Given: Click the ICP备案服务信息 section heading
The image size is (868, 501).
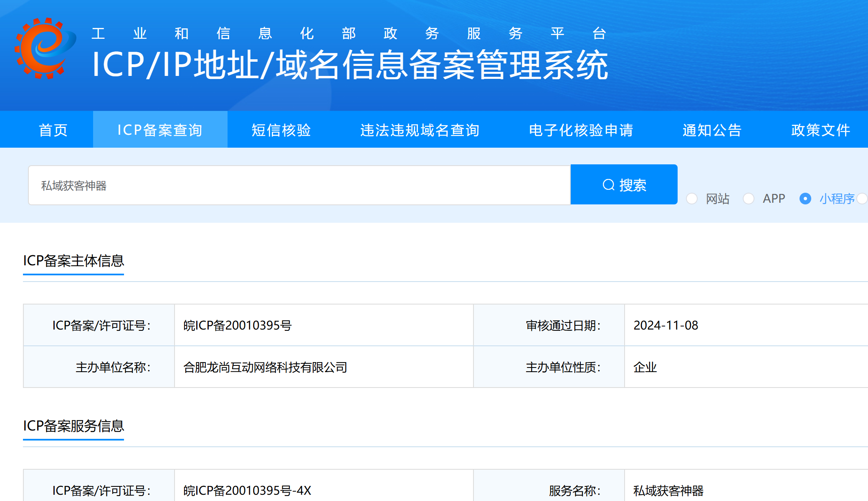Looking at the screenshot, I should 73,426.
